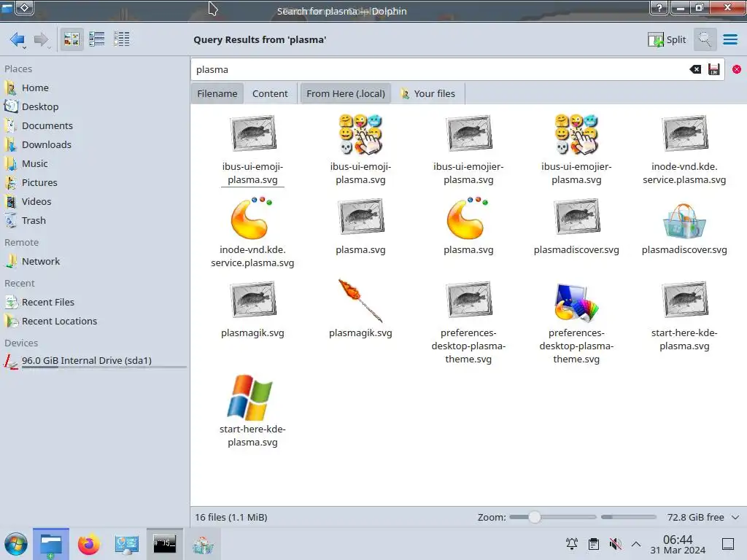
Task: Toggle the titlebar on-all-desktops pin
Action: 25,7
